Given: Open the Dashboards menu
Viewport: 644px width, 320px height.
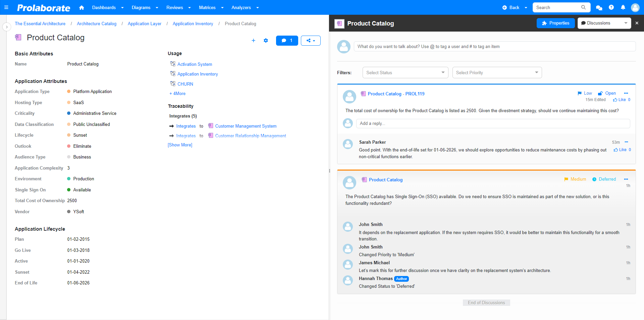Looking at the screenshot, I should [x=108, y=7].
